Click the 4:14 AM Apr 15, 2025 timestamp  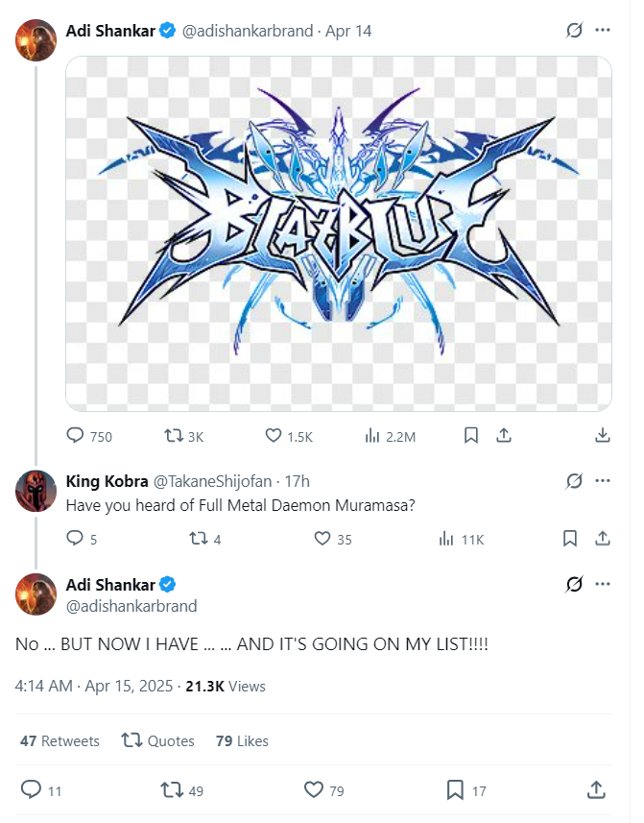coord(94,687)
